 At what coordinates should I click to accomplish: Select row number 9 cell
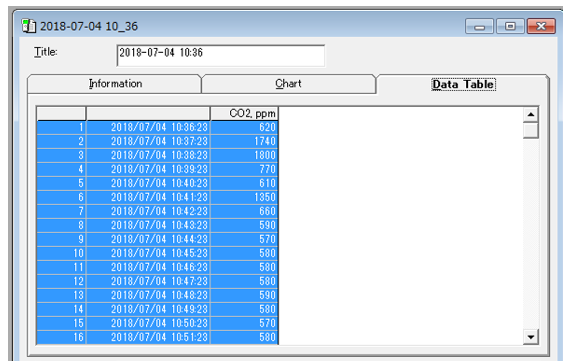pyautogui.click(x=61, y=240)
